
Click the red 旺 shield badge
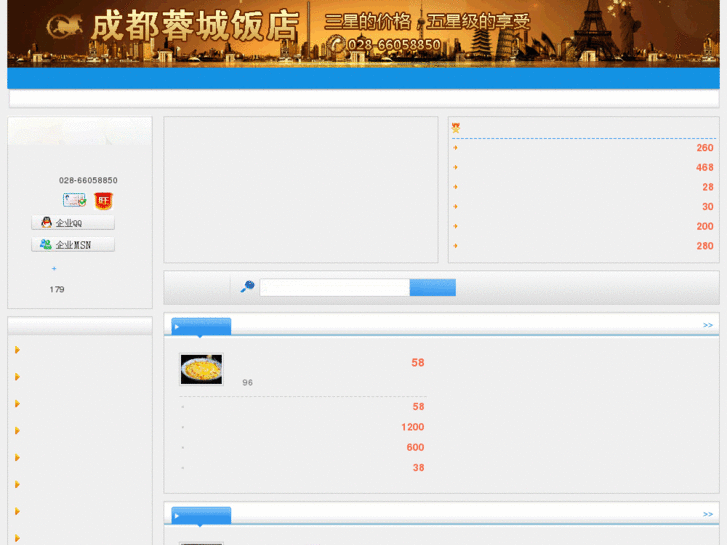click(103, 201)
